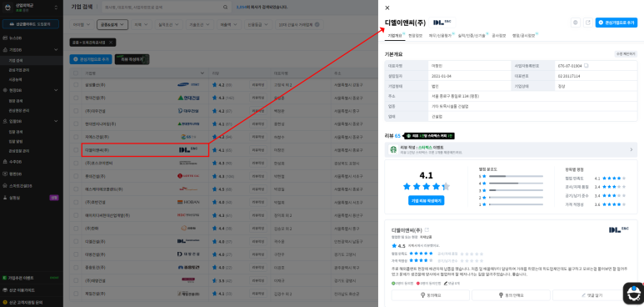Click 관심기업으로 추가 button above company list
The height and width of the screenshot is (307, 644).
tap(91, 60)
